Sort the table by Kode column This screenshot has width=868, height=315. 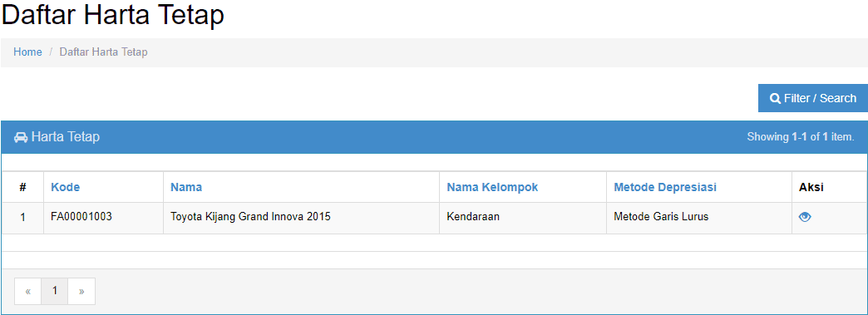tap(66, 187)
